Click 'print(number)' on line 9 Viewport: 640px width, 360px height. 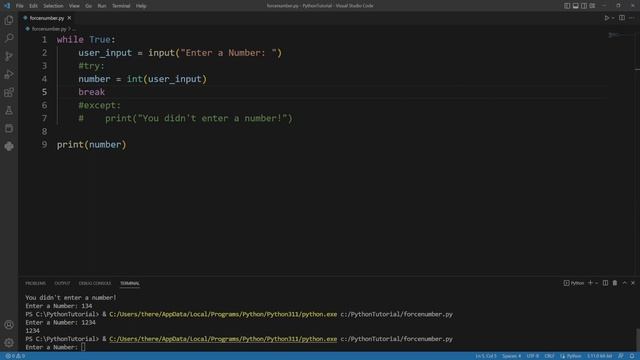tap(91, 144)
